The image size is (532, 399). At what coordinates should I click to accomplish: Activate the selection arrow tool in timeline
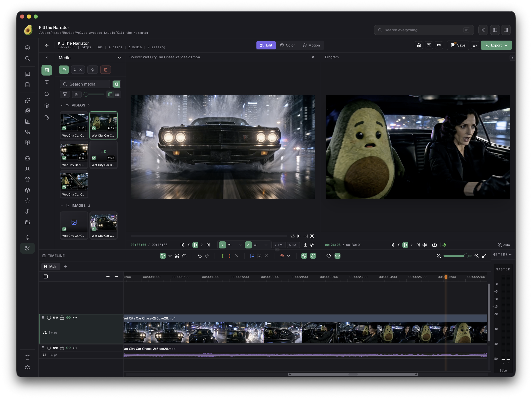163,256
